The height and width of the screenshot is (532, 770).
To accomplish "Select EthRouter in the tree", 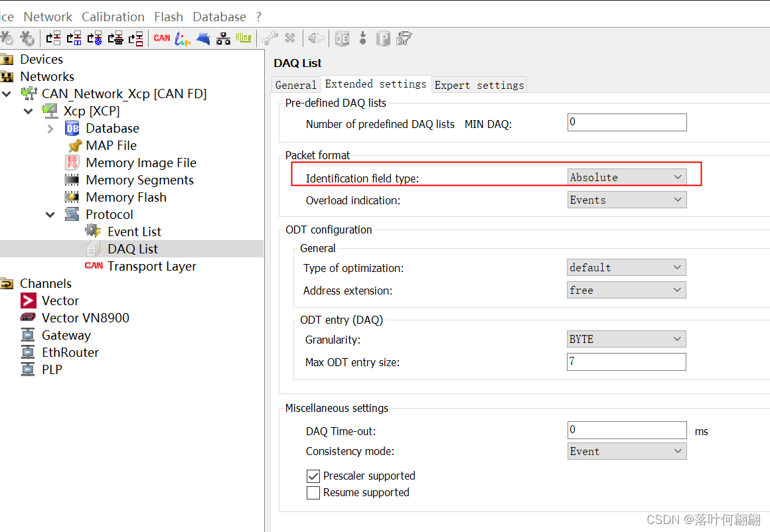I will point(70,352).
